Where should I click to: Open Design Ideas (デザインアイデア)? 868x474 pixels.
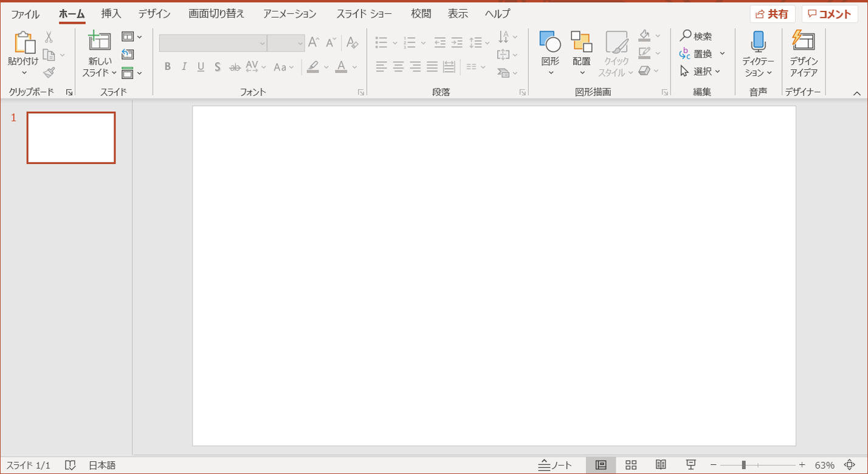click(804, 54)
